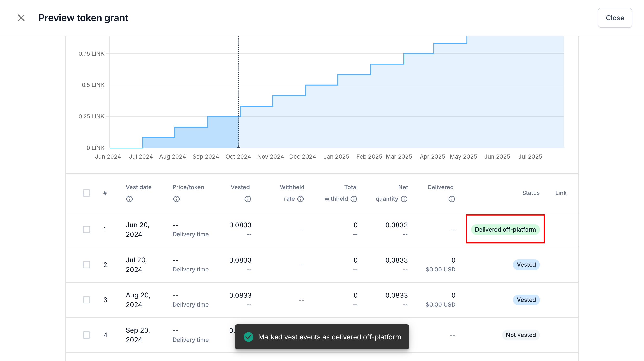The height and width of the screenshot is (361, 644).
Task: Click the Jul 20, 2024 vest date cell
Action: 136,264
